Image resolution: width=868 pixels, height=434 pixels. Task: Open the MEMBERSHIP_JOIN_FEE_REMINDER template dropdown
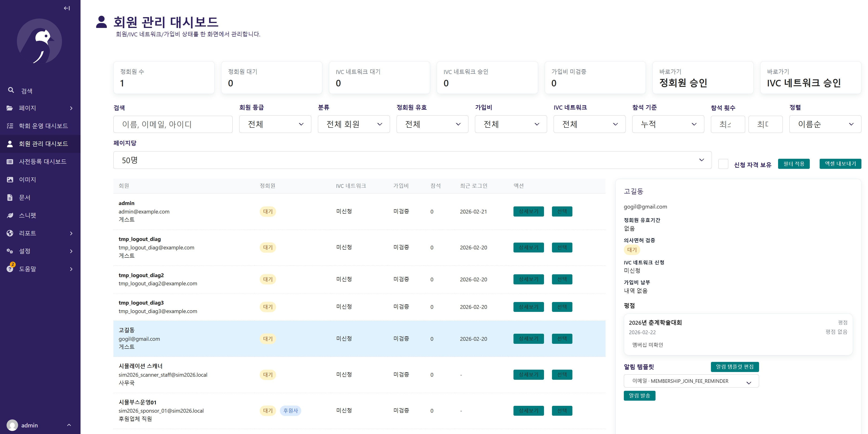(691, 381)
